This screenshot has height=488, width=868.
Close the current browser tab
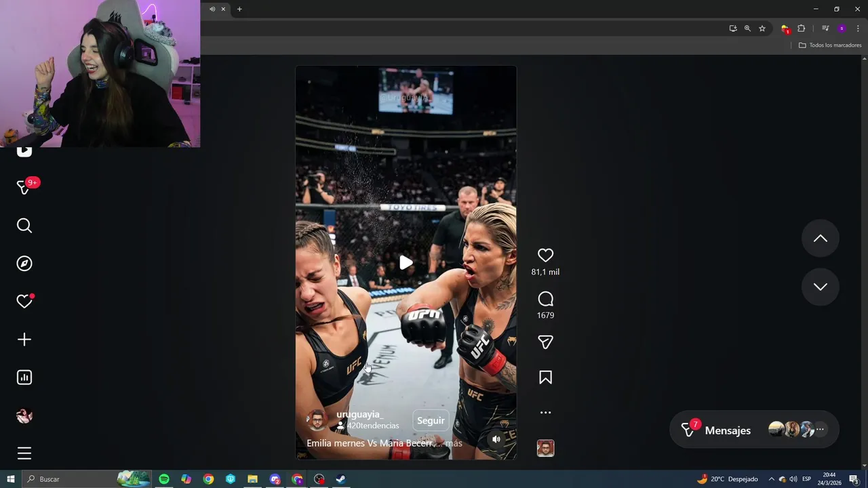[223, 9]
